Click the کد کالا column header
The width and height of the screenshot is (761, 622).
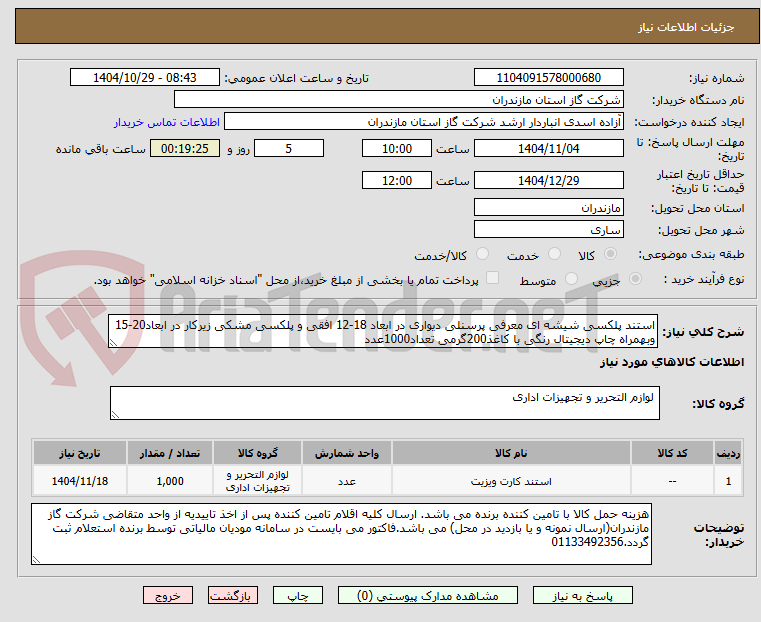[672, 453]
